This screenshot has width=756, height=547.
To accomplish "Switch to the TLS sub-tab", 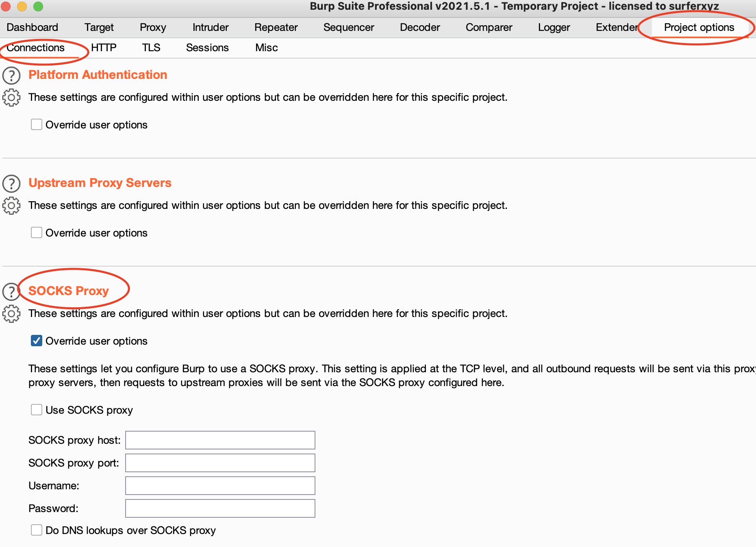I will 151,48.
